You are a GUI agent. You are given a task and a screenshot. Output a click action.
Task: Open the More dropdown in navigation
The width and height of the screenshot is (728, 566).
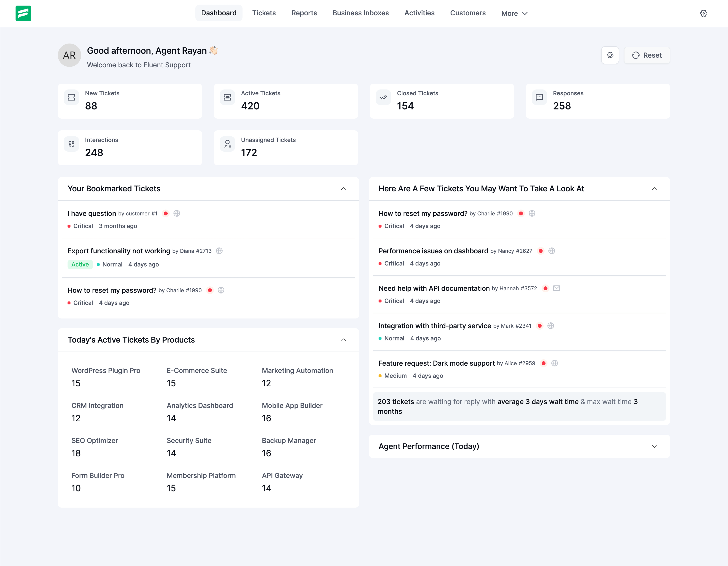click(x=514, y=13)
